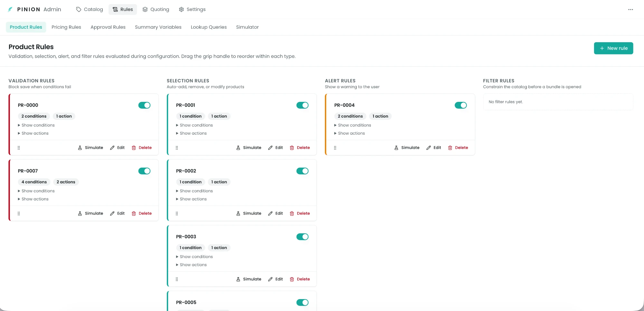
Task: Click the PR-0005 rule title
Action: [x=186, y=302]
